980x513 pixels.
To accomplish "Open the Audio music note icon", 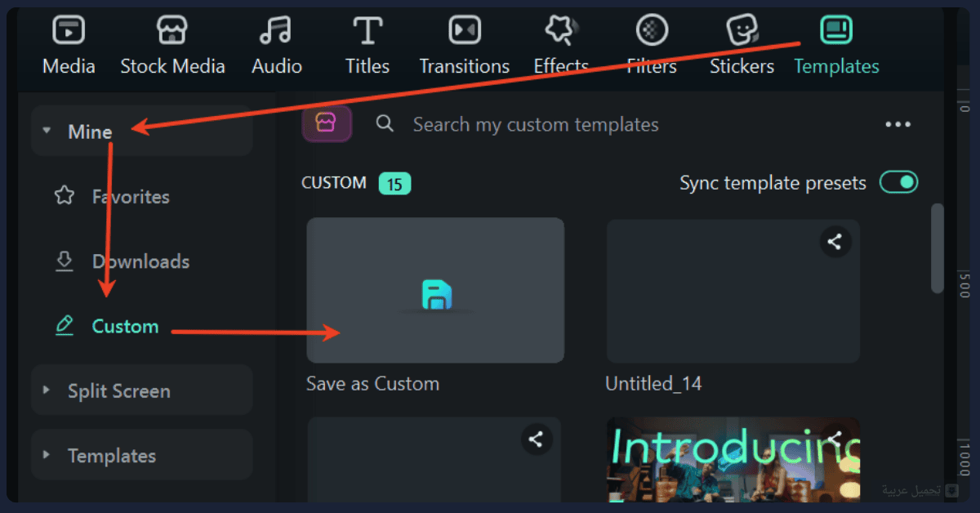I will tap(276, 31).
